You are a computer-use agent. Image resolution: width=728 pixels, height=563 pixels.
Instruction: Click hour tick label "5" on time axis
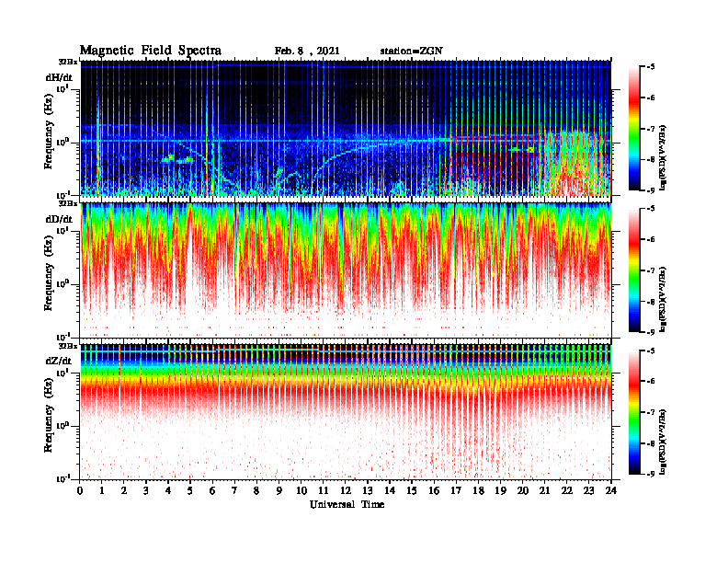click(x=190, y=490)
